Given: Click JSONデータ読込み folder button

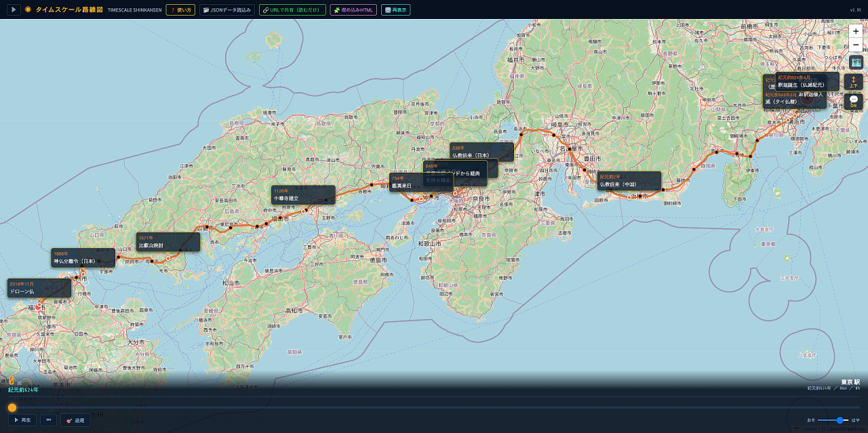Looking at the screenshot, I should tap(228, 10).
